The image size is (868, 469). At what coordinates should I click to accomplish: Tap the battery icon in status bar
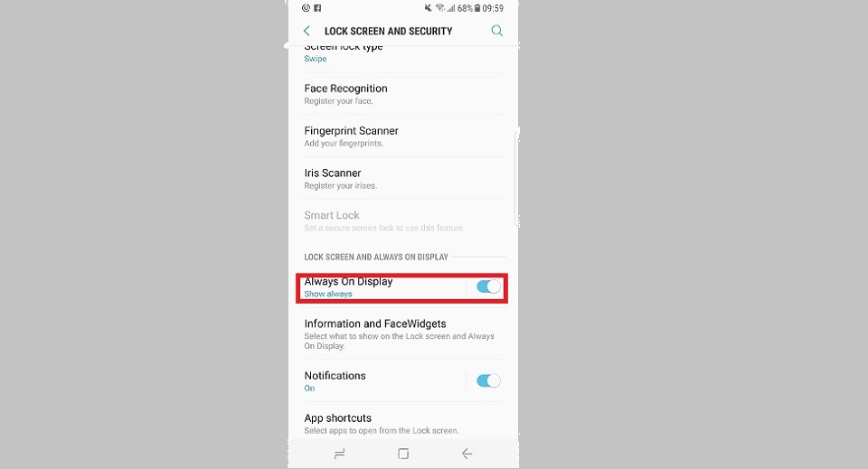477,8
